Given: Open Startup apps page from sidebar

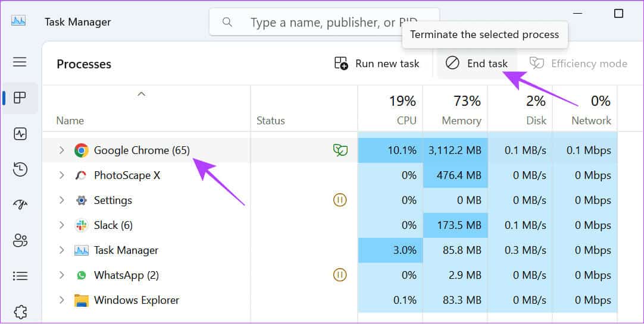Looking at the screenshot, I should point(20,205).
